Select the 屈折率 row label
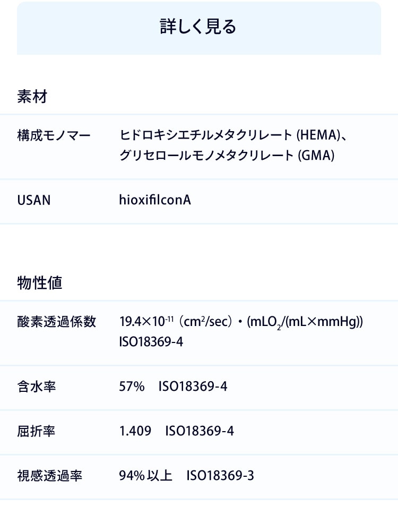 click(37, 431)
